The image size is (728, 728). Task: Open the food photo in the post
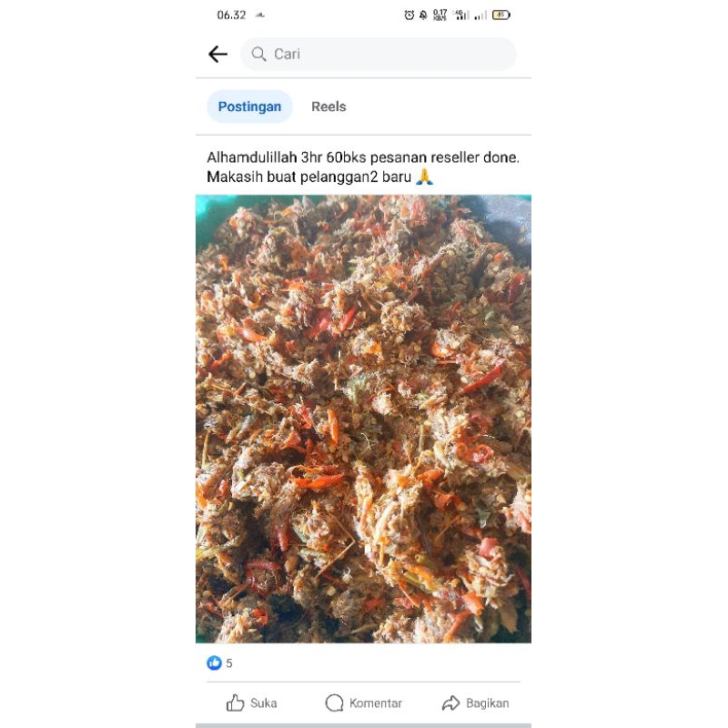[x=363, y=419]
